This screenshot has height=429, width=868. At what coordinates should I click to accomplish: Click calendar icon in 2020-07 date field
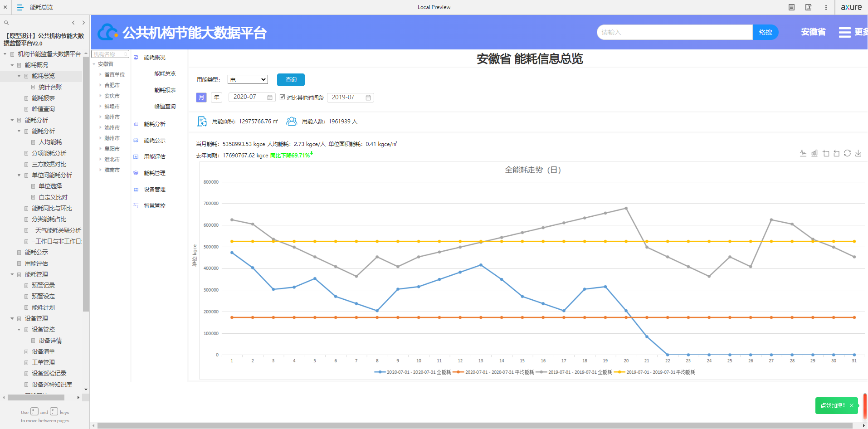[270, 97]
